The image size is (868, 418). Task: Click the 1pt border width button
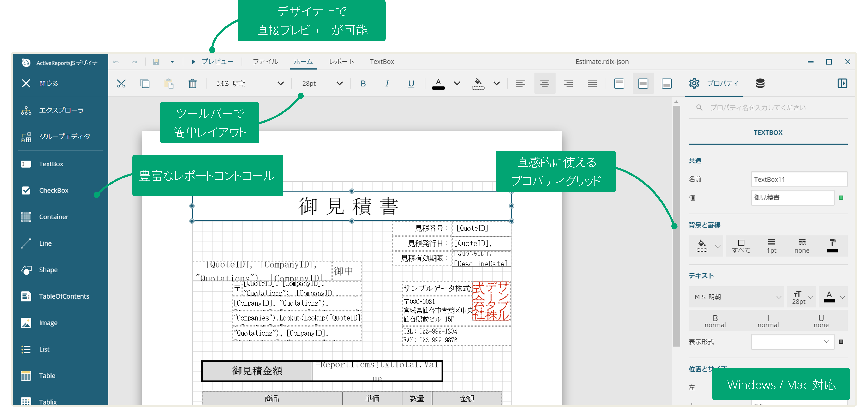pos(771,246)
